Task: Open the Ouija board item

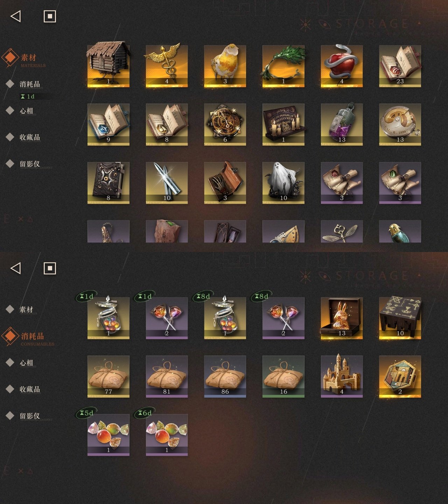Action: [283, 124]
